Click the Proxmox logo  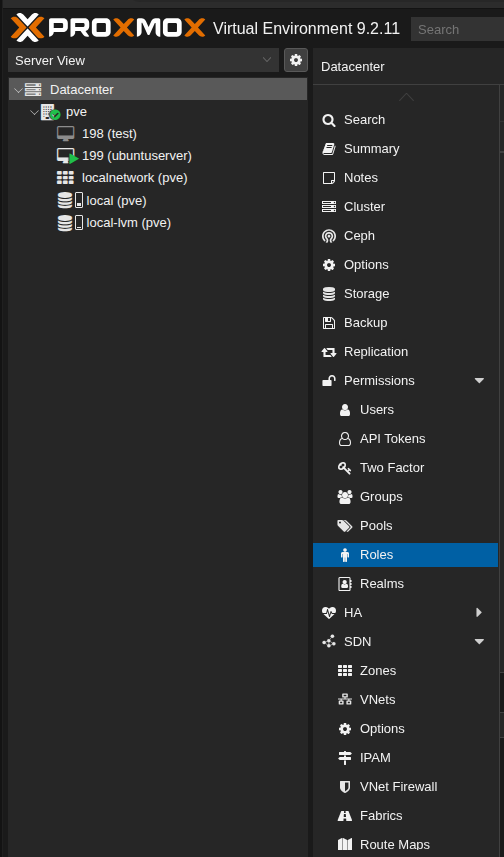(108, 28)
